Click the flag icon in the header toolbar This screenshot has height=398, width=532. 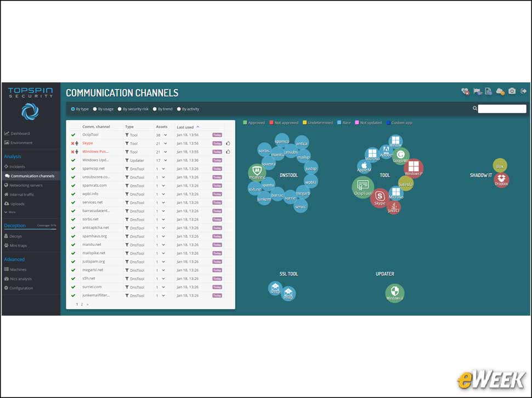[x=477, y=91]
